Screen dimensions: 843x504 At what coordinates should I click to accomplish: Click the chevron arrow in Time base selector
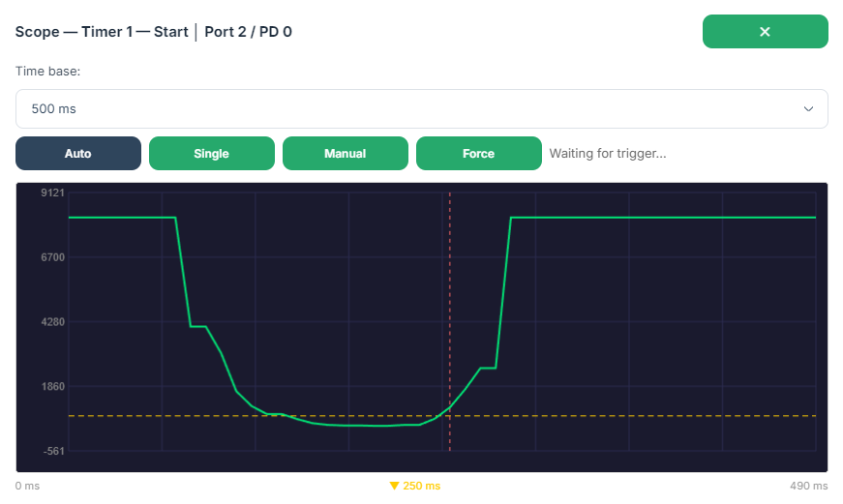tap(808, 109)
